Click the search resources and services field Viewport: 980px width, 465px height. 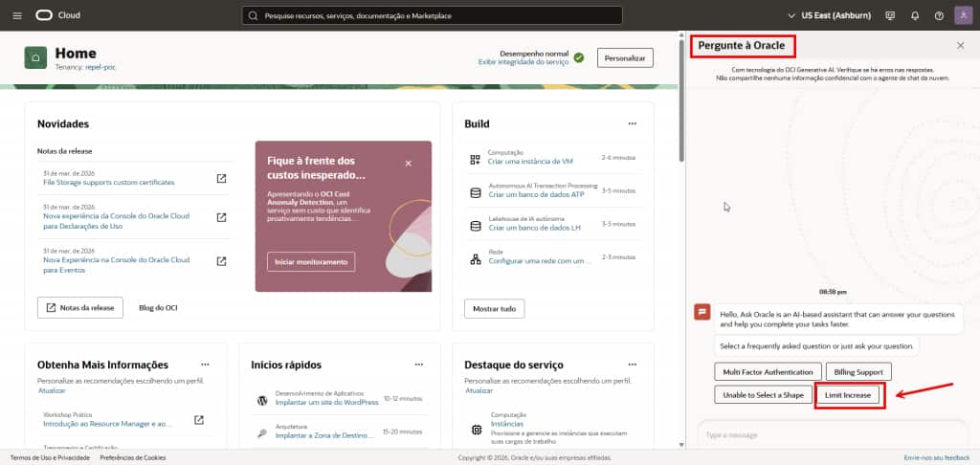click(432, 15)
